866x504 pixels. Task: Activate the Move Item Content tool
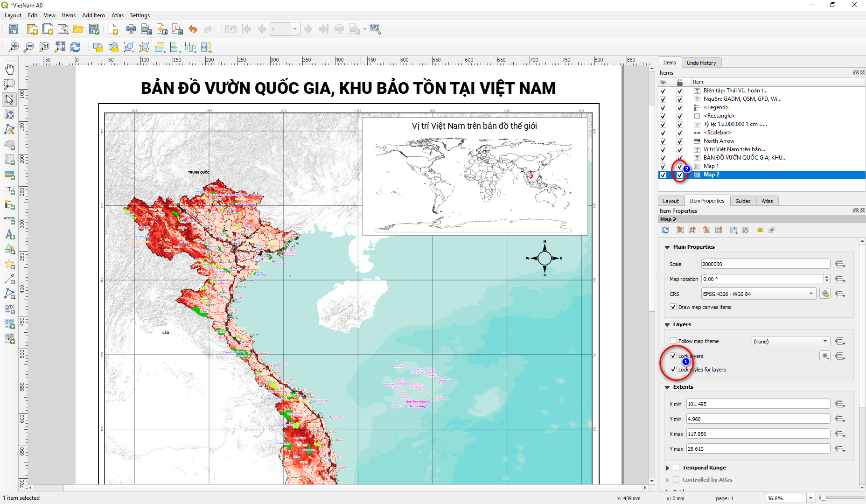click(9, 114)
